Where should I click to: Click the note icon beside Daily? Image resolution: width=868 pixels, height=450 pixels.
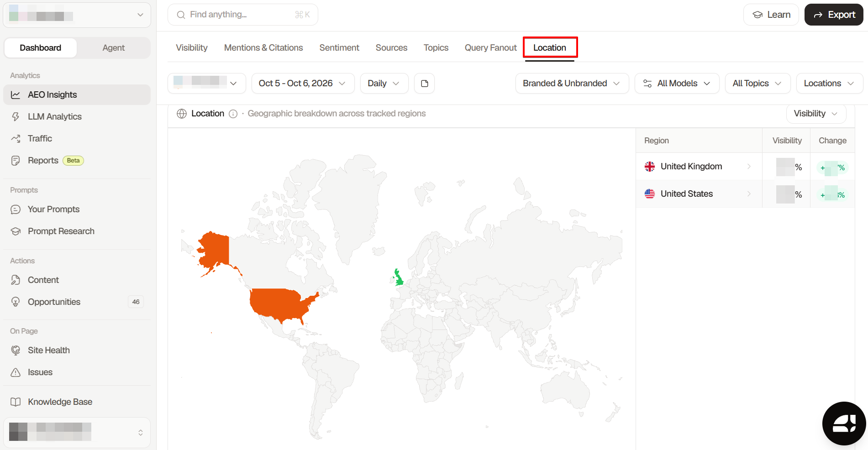[424, 84]
